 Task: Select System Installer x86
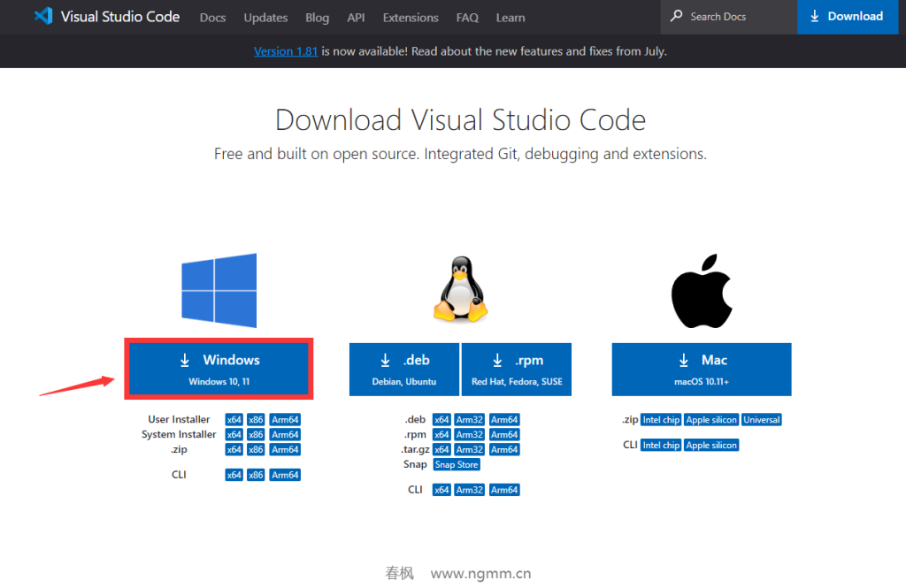[256, 434]
